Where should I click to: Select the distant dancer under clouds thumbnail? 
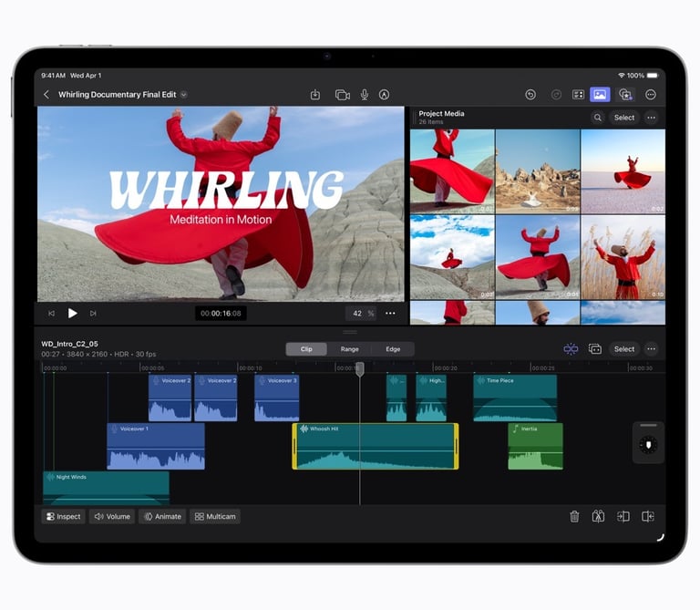(x=452, y=257)
